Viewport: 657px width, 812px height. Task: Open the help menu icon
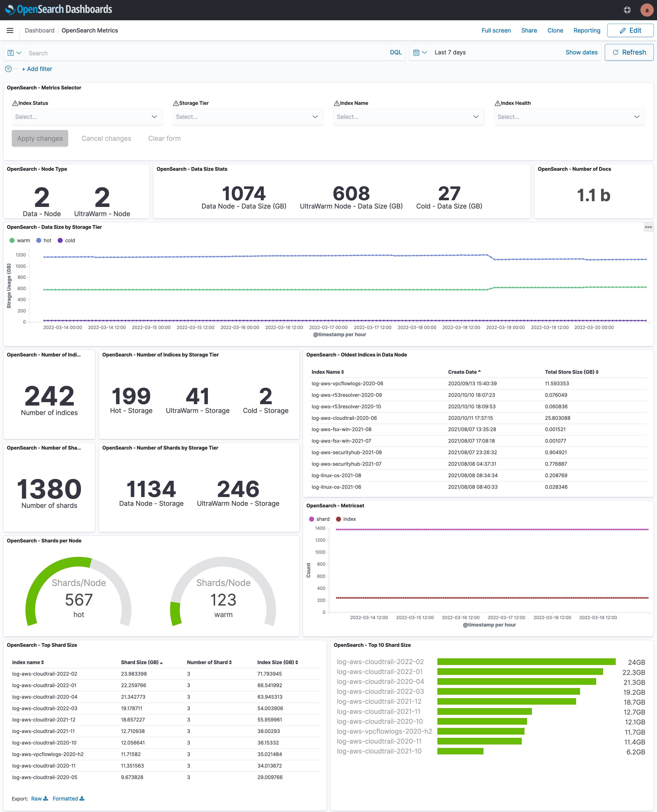pyautogui.click(x=627, y=10)
